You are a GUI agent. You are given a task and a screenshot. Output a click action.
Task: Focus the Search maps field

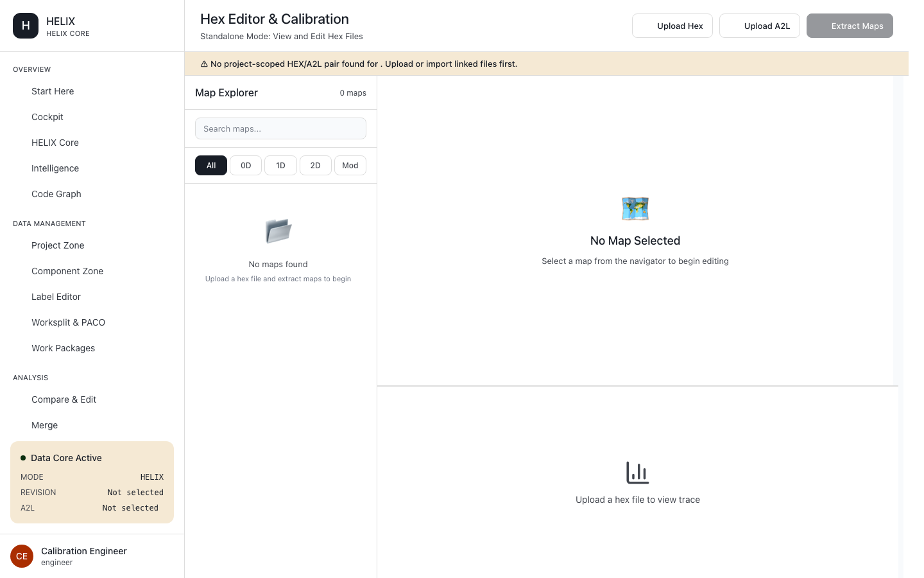pos(280,128)
